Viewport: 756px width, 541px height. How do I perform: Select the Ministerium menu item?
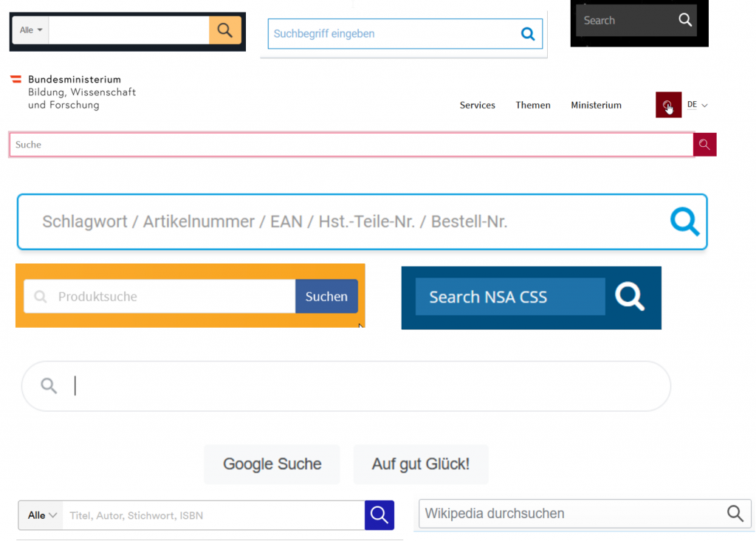coord(596,106)
